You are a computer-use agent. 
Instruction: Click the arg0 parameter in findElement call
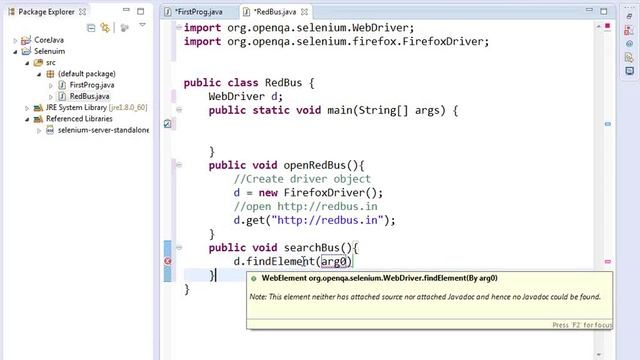[x=333, y=261]
